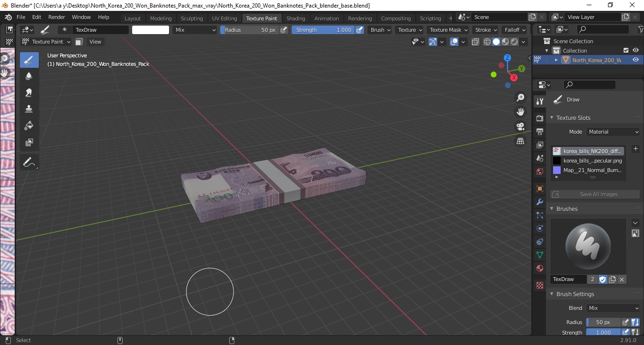The image size is (644, 345).
Task: Click the viewport pan hand icon
Action: pos(520,112)
